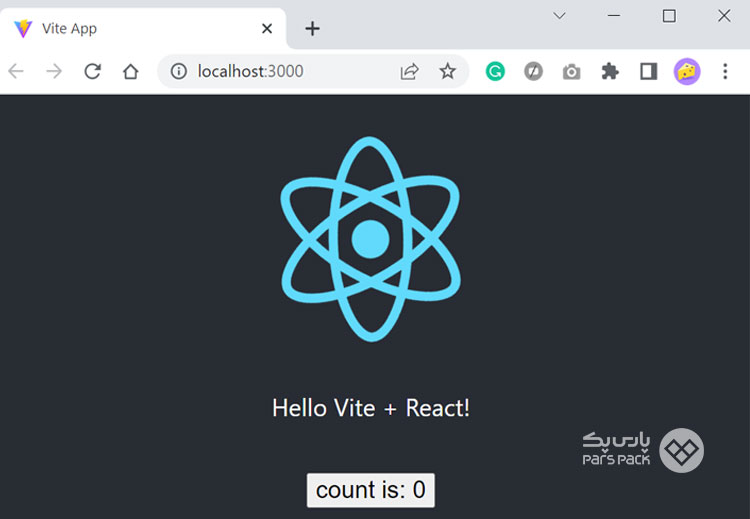Reload the localhost page
This screenshot has height=519, width=750.
pyautogui.click(x=92, y=71)
